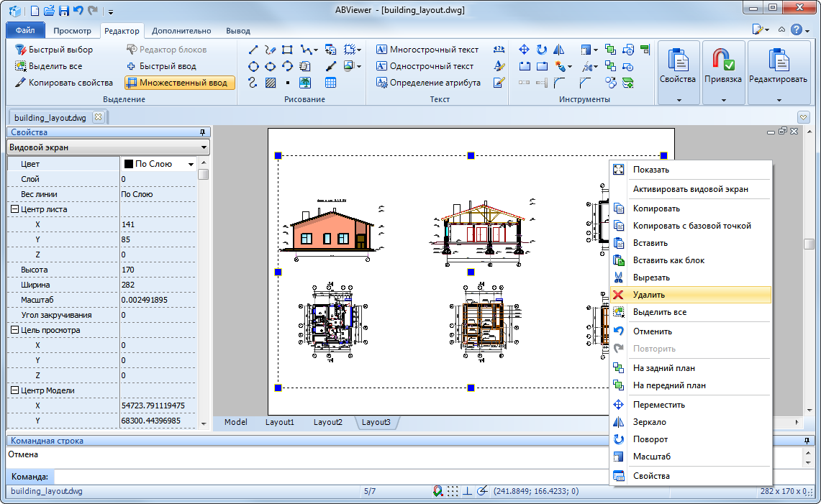This screenshot has height=504, width=821.
Task: Open the Видовой экран object dropdown
Action: pos(204,147)
